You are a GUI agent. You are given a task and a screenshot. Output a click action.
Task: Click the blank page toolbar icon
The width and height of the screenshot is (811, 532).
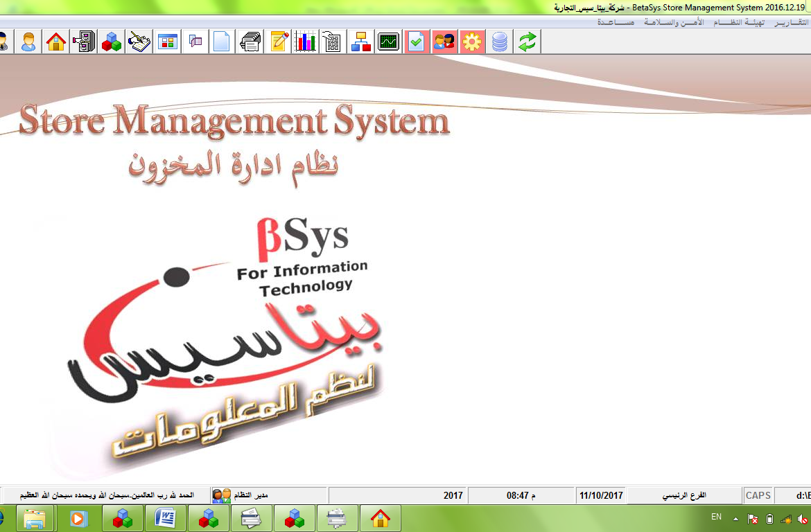[221, 42]
